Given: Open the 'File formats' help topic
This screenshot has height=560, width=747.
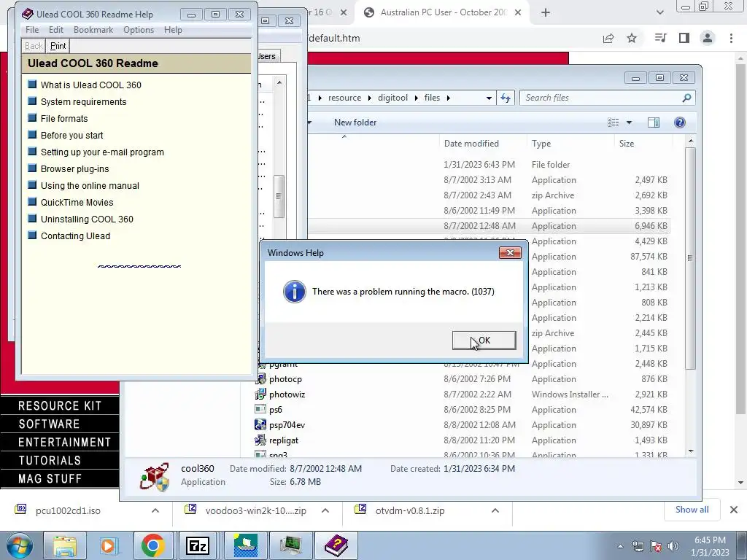Looking at the screenshot, I should click(x=64, y=118).
